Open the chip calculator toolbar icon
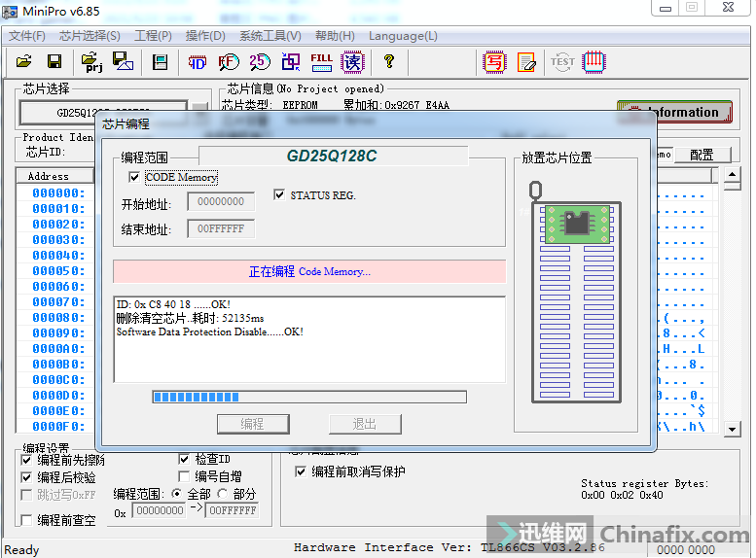 tap(160, 62)
